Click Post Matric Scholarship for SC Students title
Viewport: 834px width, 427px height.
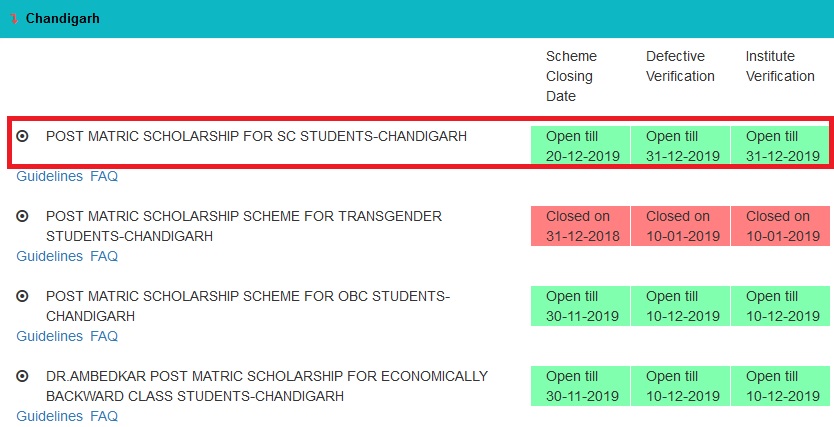coord(256,137)
